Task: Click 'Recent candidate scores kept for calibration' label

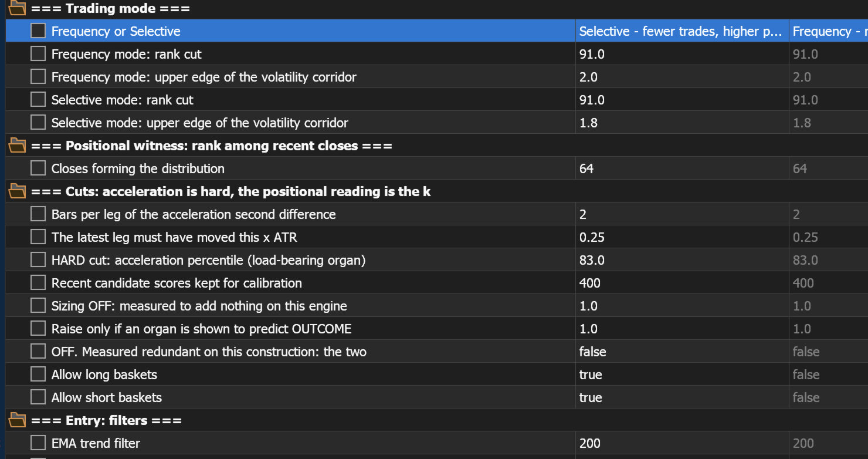Action: click(177, 283)
